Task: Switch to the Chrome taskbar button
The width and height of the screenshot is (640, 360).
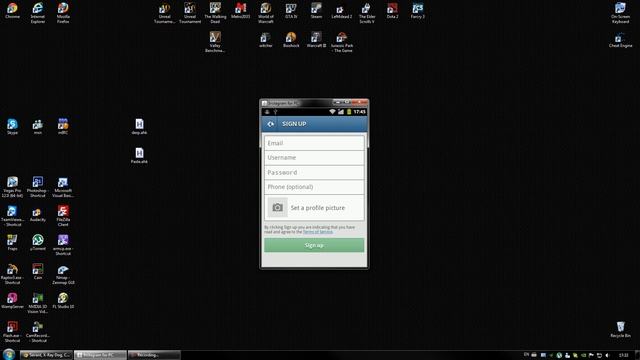Action: (x=46, y=355)
